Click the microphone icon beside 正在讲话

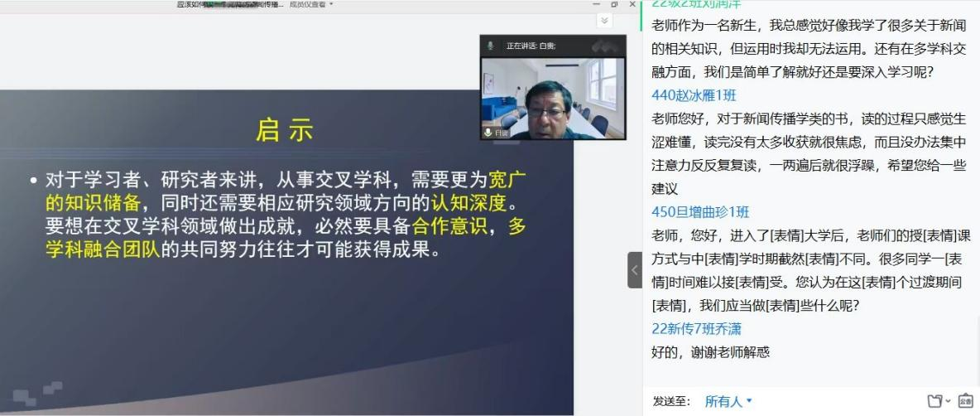tap(491, 46)
